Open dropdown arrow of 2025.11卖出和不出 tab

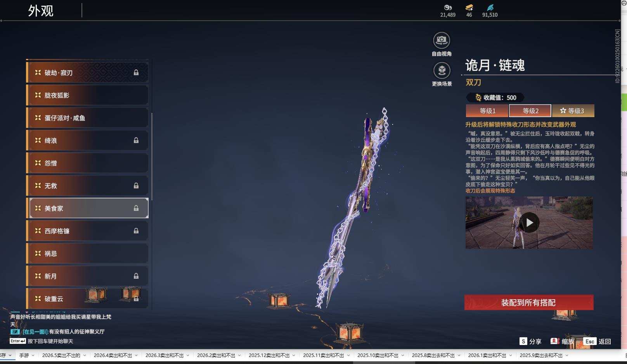[348, 355]
